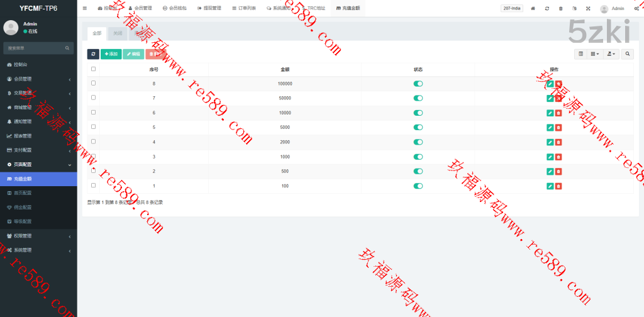Switch to the 订单列表 tab

[244, 9]
